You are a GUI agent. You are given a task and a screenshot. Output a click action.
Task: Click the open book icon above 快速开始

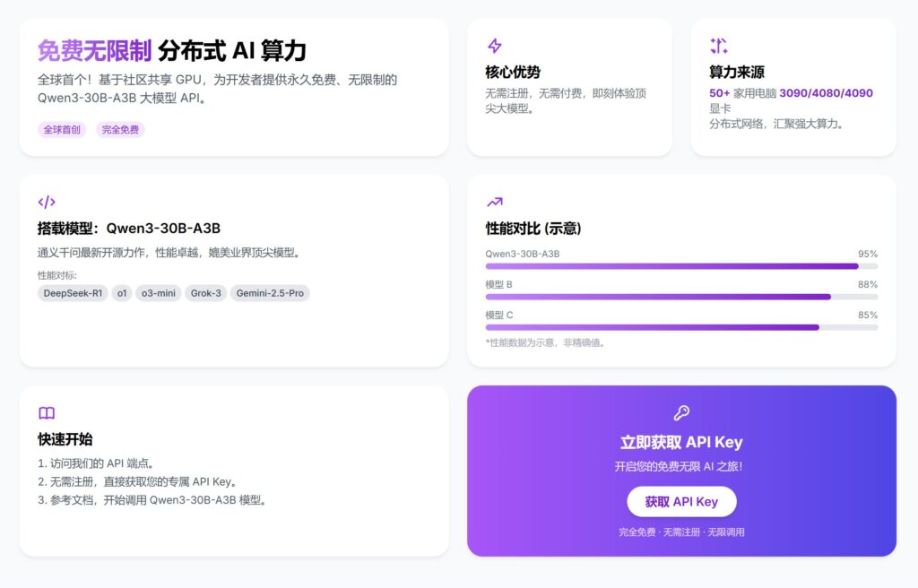[47, 413]
